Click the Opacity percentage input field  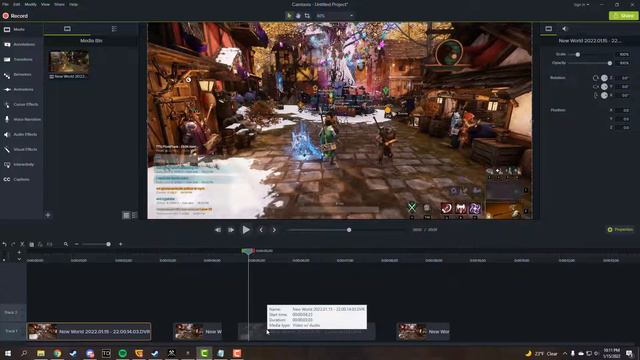tap(623, 63)
